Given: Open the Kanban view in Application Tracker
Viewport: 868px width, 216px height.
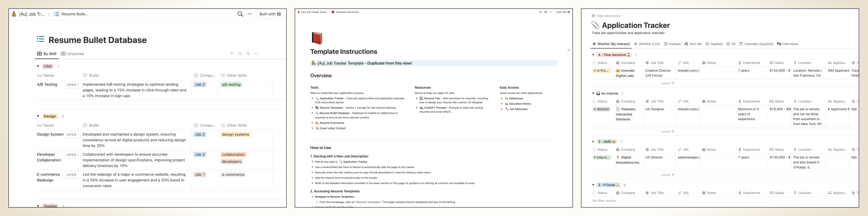Looking at the screenshot, I should (673, 44).
